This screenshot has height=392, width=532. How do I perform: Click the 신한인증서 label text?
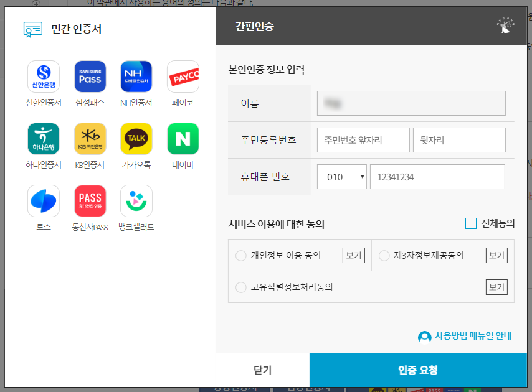pos(44,103)
